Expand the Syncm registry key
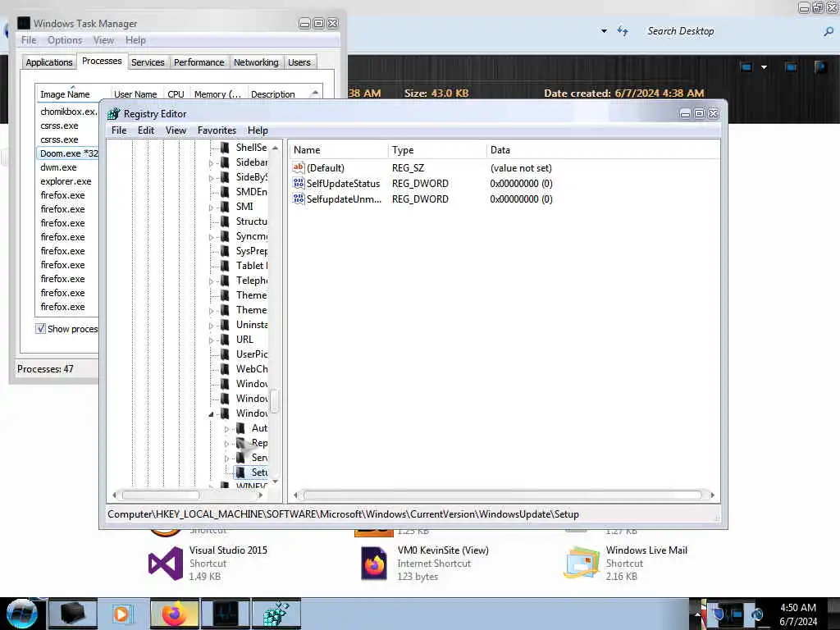 coord(211,237)
